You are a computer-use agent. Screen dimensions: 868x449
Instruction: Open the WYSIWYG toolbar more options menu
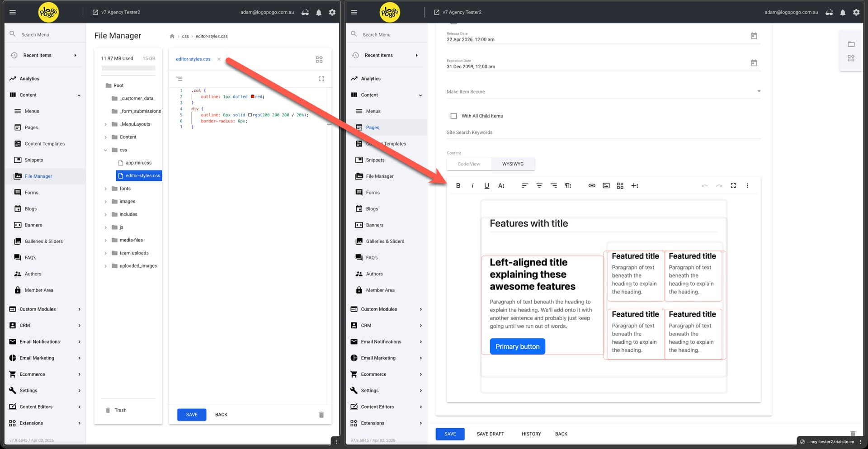point(747,185)
